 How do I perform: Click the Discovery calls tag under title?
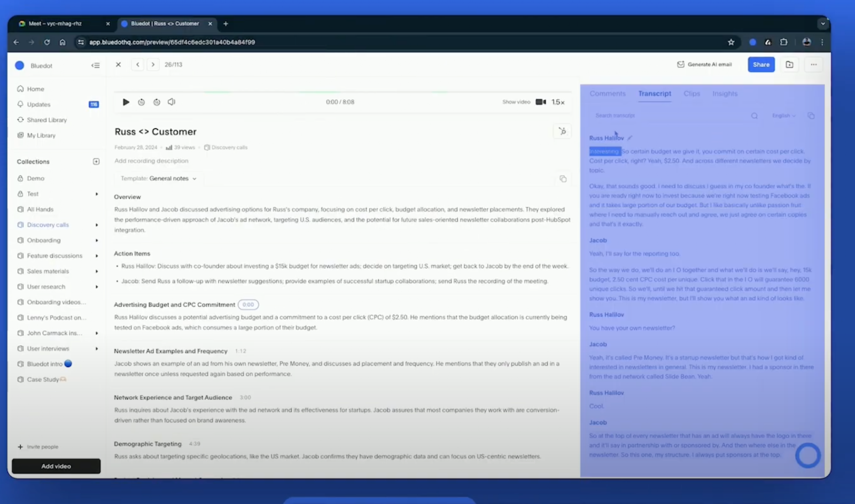[226, 148]
